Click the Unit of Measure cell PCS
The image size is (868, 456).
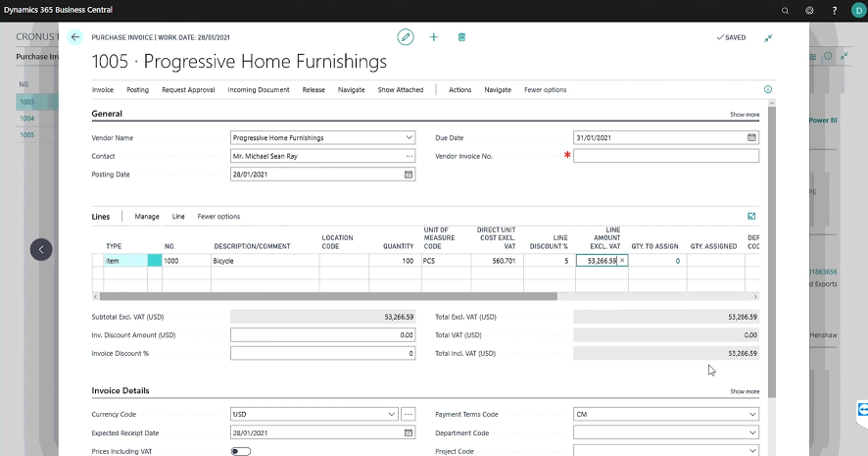point(446,261)
